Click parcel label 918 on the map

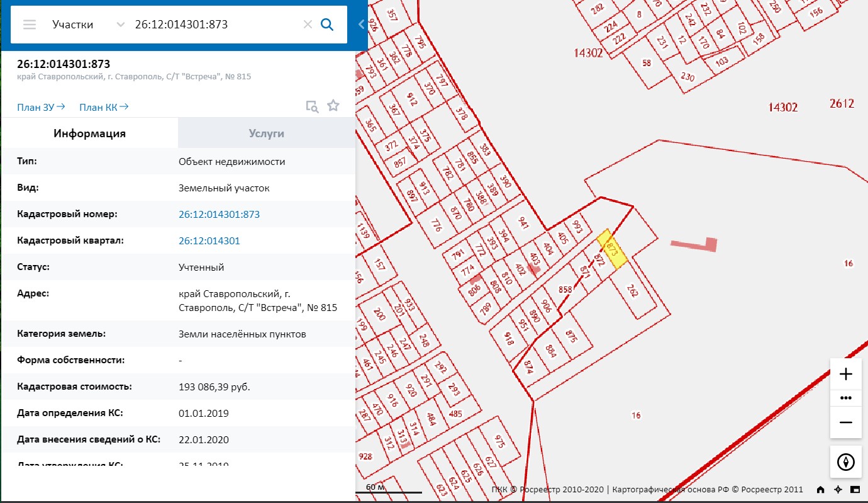[x=509, y=339]
